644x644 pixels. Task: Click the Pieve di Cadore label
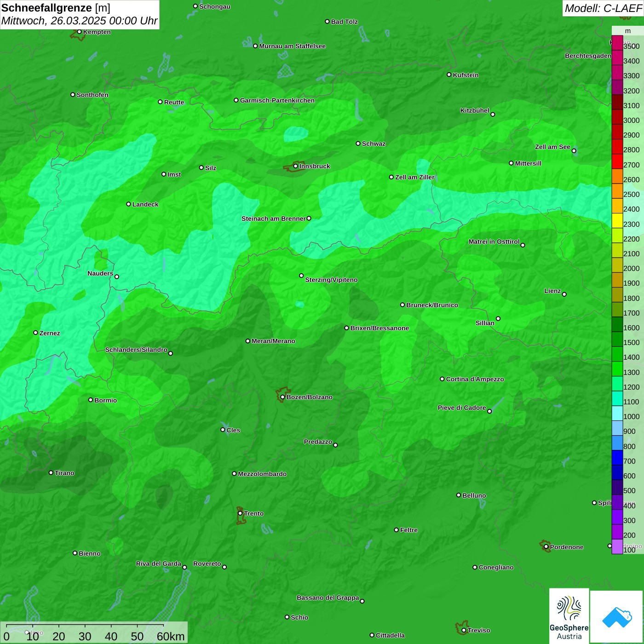click(461, 408)
